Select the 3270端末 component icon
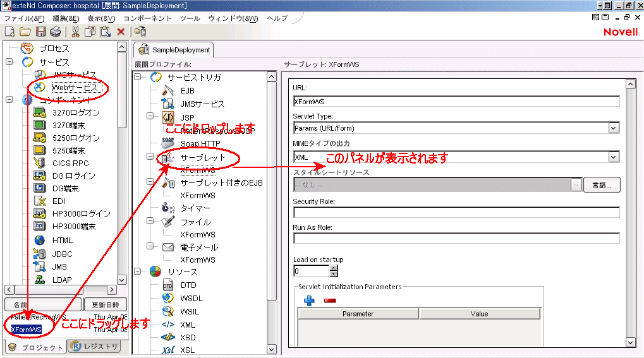Viewport: 644px width, 358px height. point(39,125)
